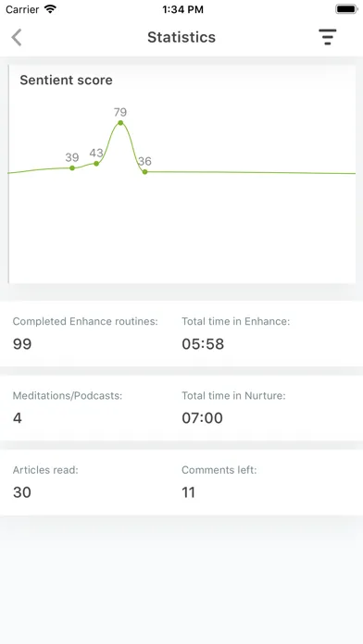Tap the Completed Enhance routines value 99
Screen dimensions: 363x644
click(22, 344)
